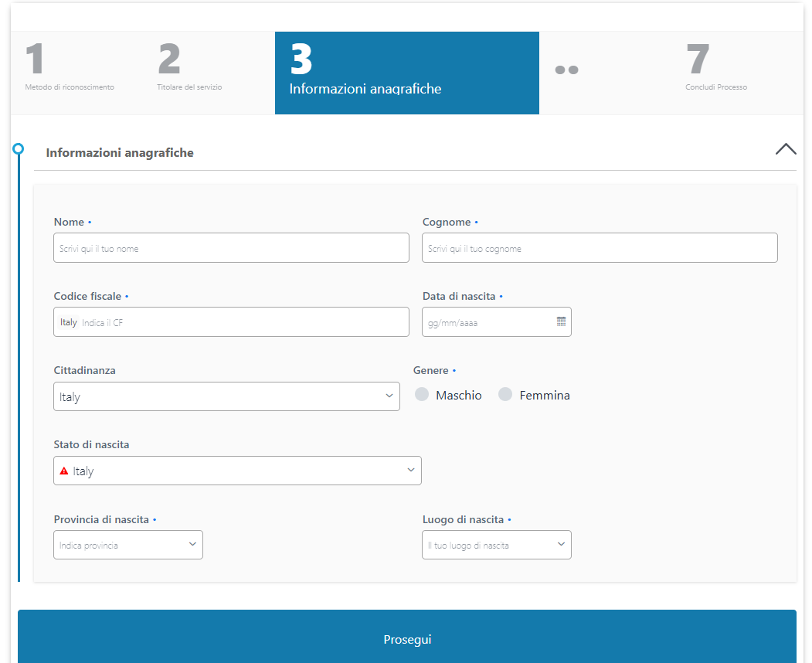Open the Cittadinanza dropdown
The width and height of the screenshot is (812, 663).
click(226, 396)
